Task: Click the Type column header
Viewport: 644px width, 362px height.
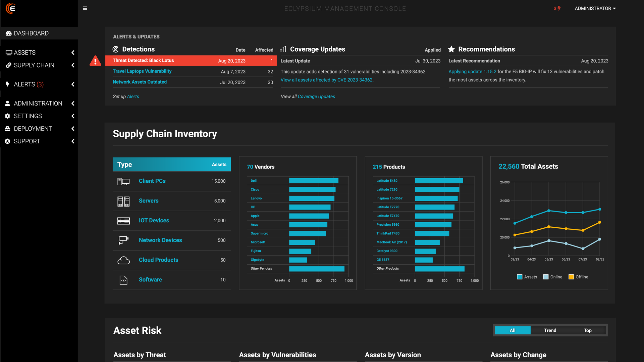Action: (x=124, y=165)
